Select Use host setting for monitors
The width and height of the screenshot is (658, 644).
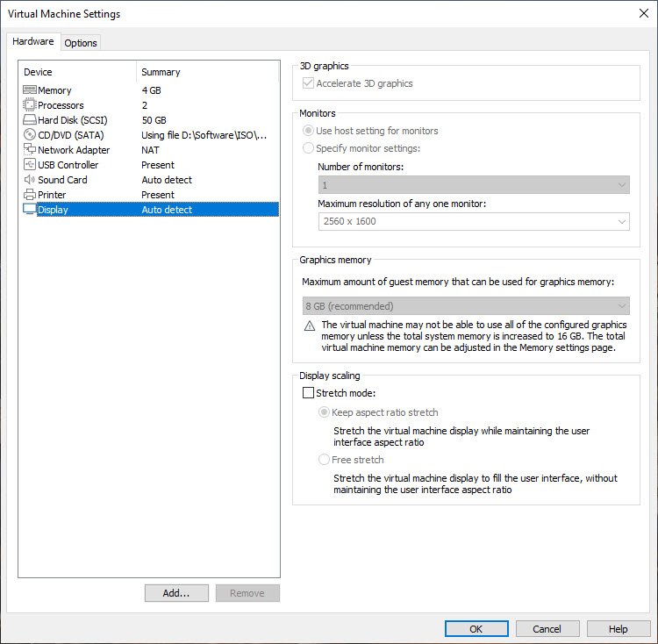[308, 131]
